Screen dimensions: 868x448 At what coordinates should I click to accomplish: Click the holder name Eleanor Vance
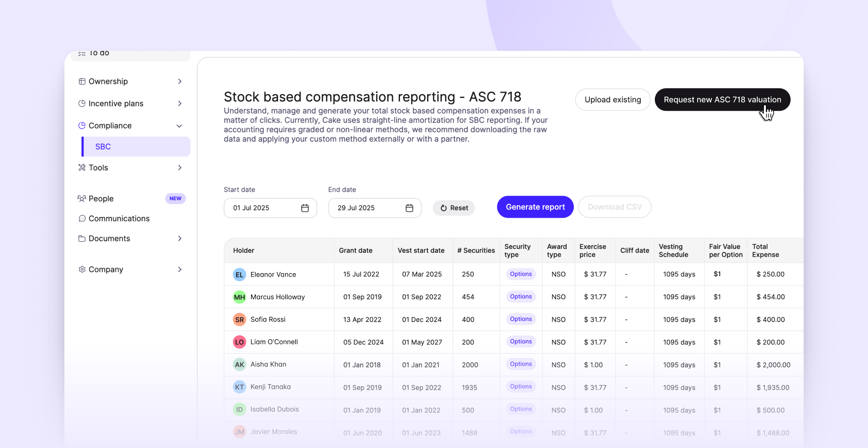[x=273, y=274]
